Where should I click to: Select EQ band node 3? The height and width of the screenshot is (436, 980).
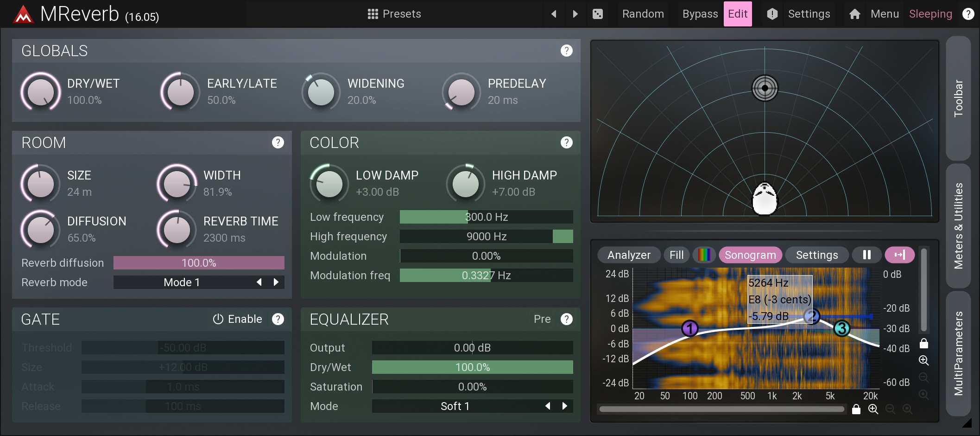click(842, 328)
